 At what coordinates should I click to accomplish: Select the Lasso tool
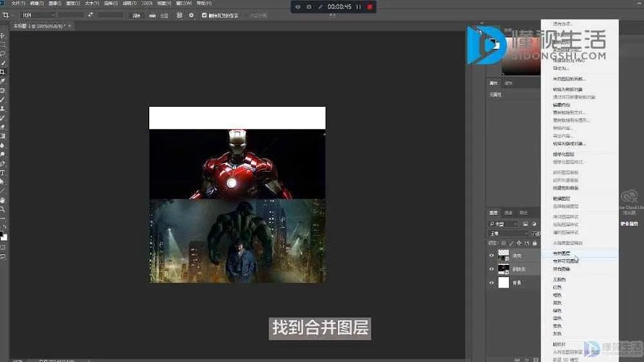point(3,54)
